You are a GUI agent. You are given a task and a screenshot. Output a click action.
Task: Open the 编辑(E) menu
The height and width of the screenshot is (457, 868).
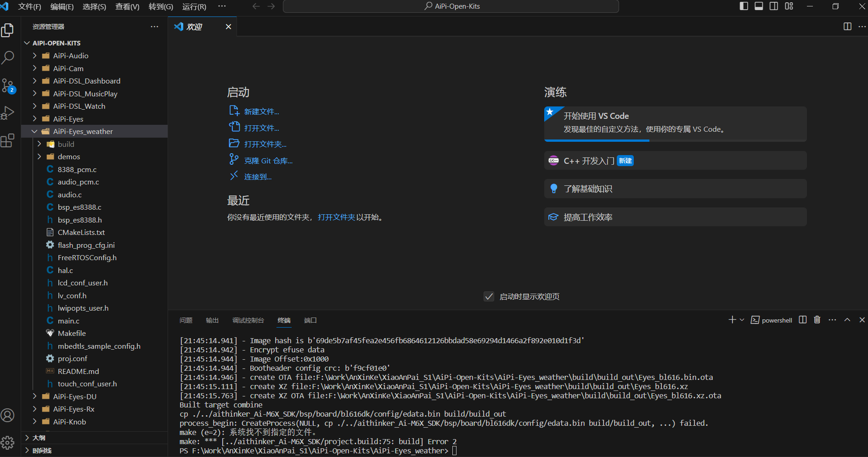point(62,6)
